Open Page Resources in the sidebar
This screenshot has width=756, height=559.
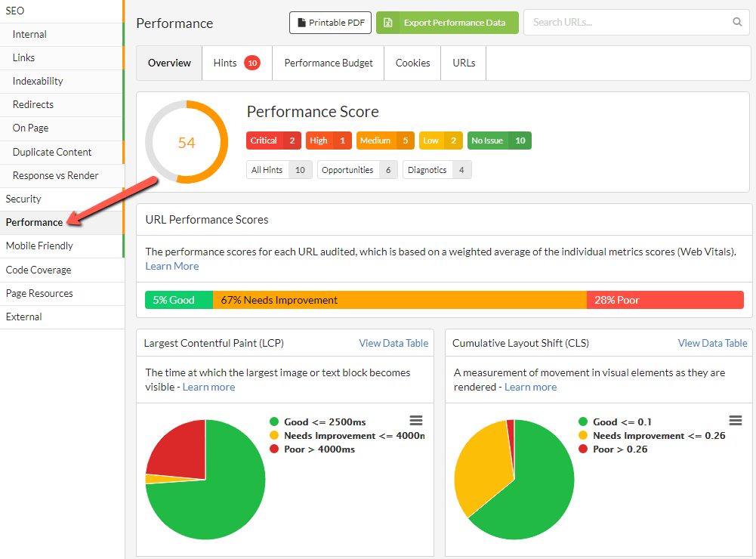[62, 293]
